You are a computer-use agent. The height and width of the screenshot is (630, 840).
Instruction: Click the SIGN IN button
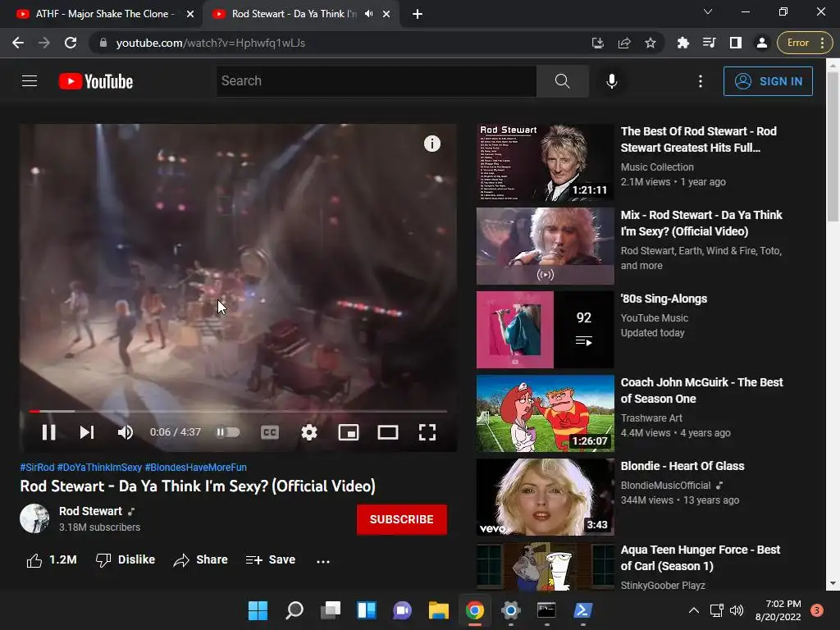768,81
